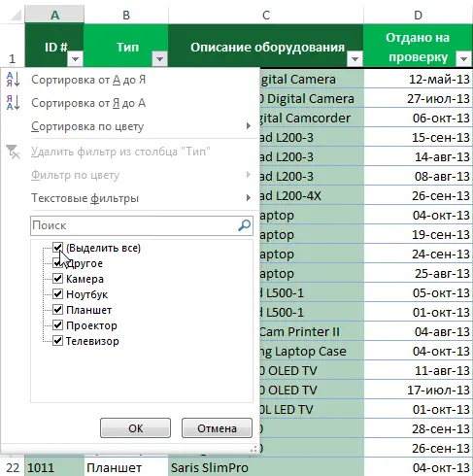Click the date cell 27-июл-13

point(418,98)
